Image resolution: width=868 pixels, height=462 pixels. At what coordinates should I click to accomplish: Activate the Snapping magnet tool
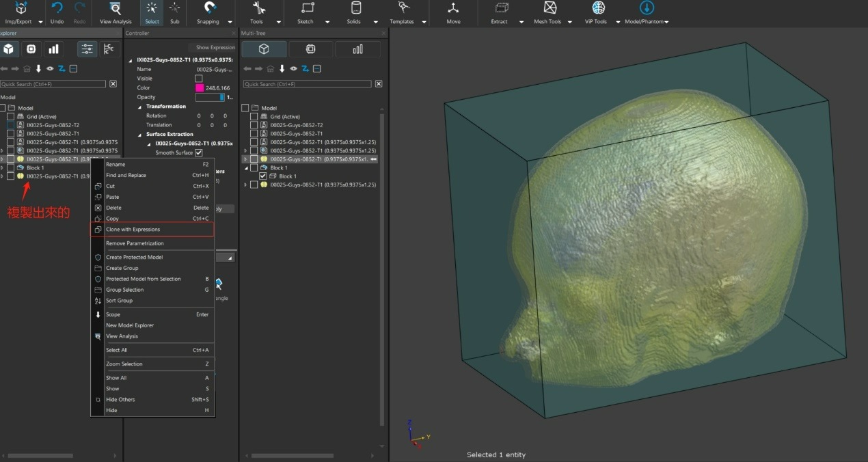[211, 9]
